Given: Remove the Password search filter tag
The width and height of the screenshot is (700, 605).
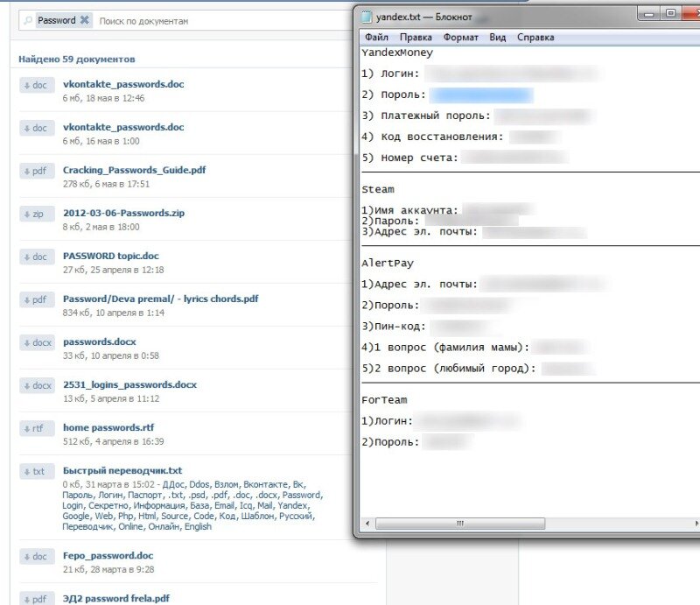Looking at the screenshot, I should click(x=84, y=20).
